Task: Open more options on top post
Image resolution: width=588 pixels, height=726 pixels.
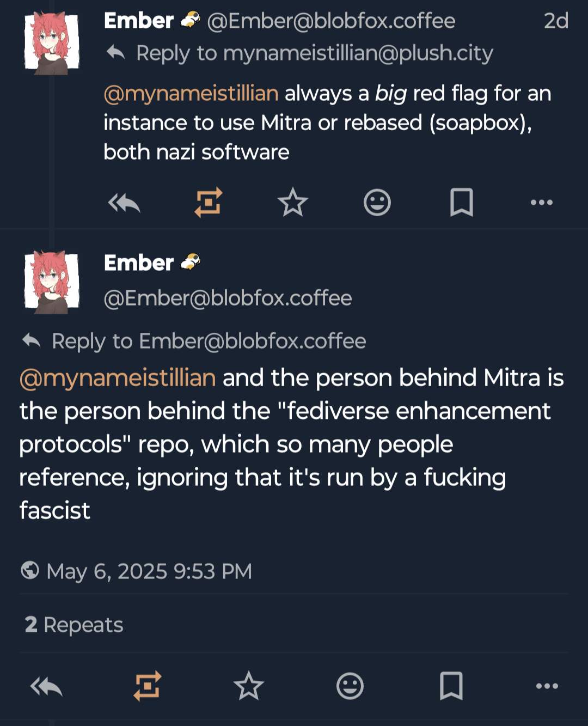Action: click(x=541, y=203)
